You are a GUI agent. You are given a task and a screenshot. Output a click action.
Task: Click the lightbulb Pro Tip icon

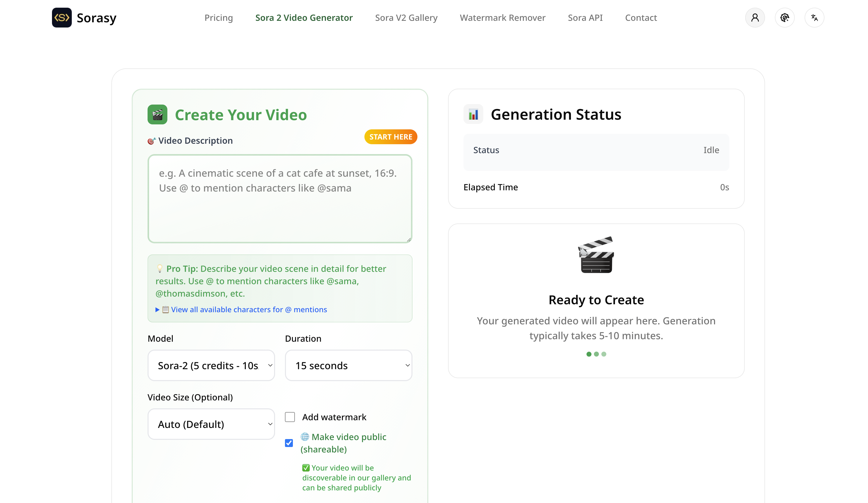pyautogui.click(x=160, y=269)
